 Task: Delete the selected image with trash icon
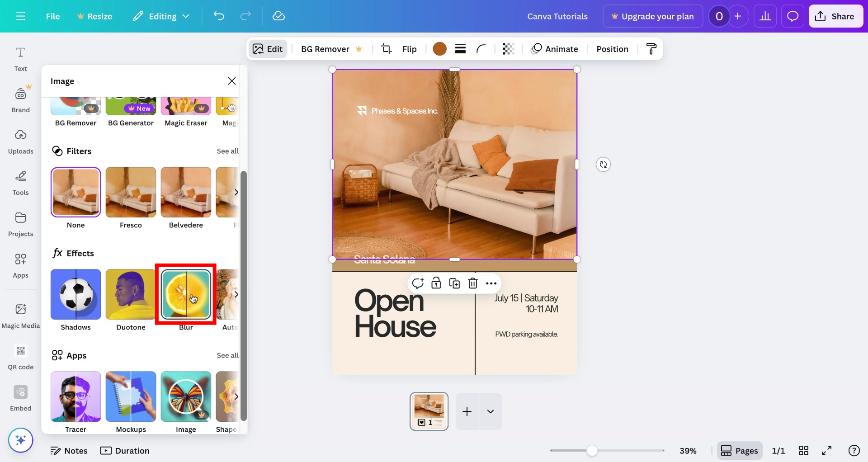473,283
